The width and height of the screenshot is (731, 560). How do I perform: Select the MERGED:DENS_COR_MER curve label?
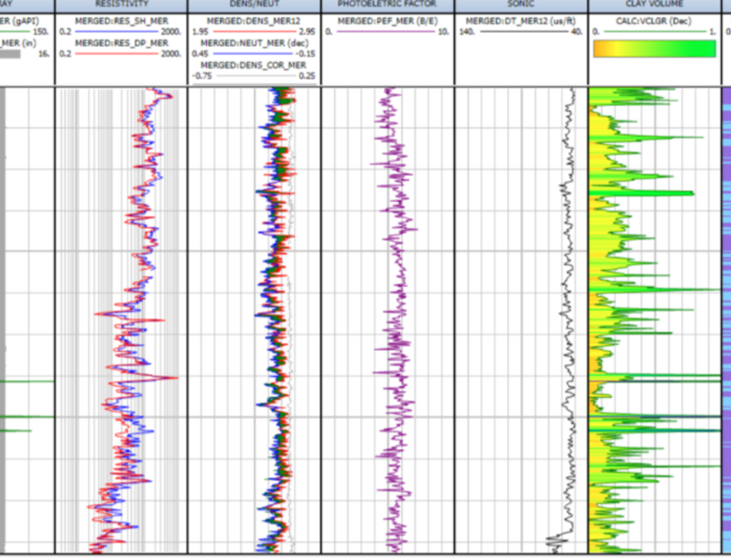pos(254,65)
